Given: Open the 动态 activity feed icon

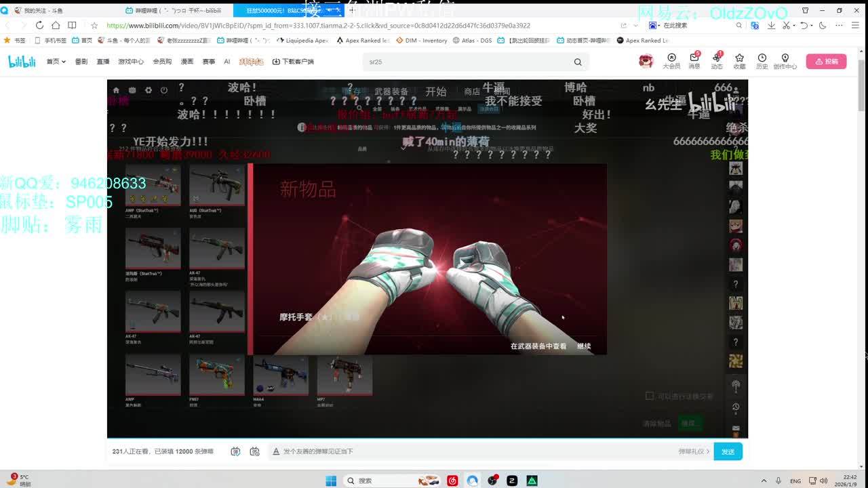Looking at the screenshot, I should click(x=717, y=60).
